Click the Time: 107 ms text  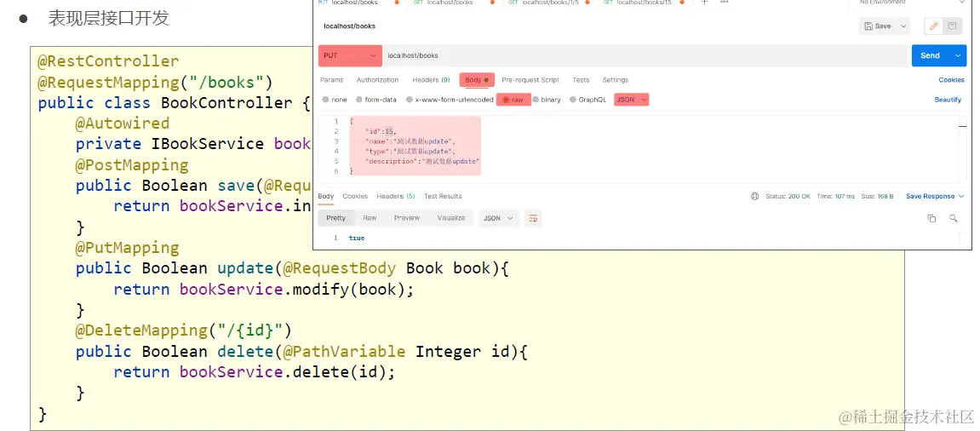point(835,197)
